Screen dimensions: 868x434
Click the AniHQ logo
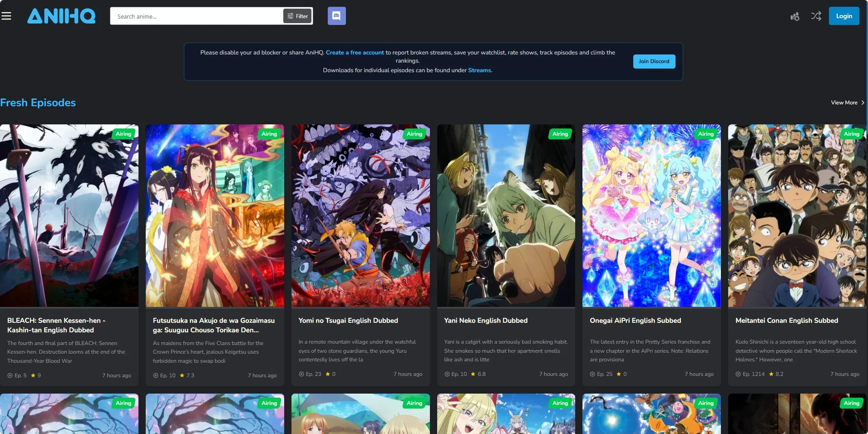[x=61, y=16]
